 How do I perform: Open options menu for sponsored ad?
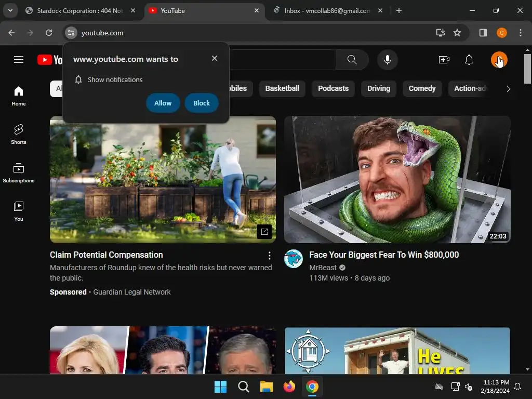270,256
